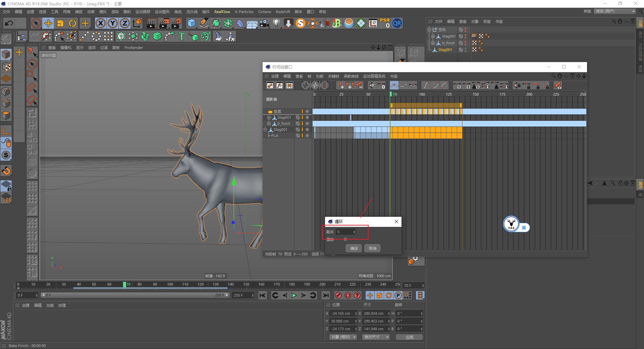Click the PSR coordinates icon
The width and height of the screenshot is (644, 349).
[x=384, y=23]
